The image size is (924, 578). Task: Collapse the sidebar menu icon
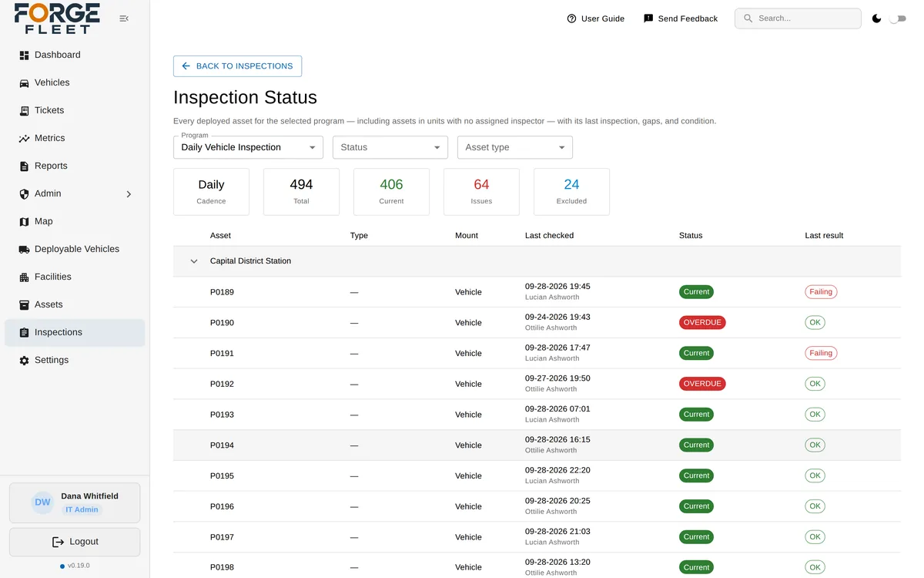point(124,18)
